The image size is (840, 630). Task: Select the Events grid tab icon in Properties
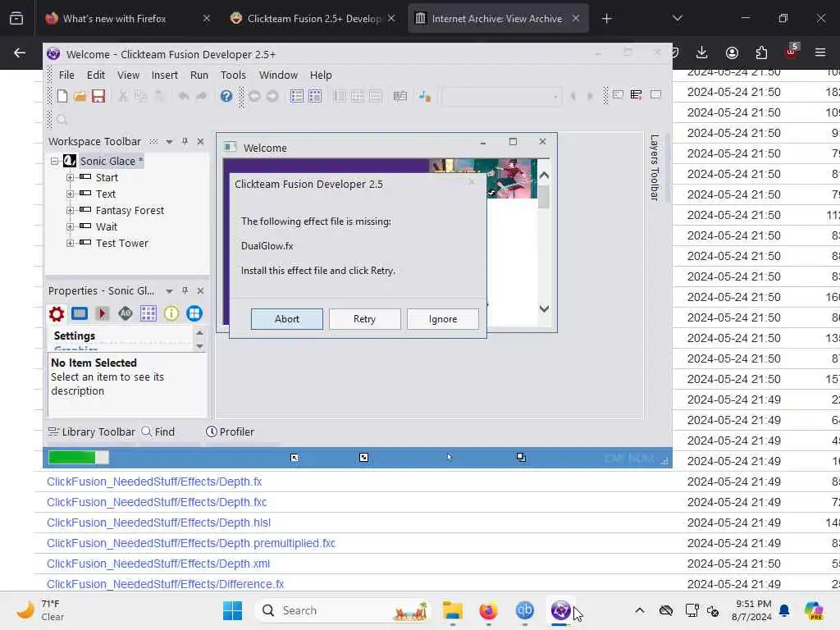[x=148, y=313]
